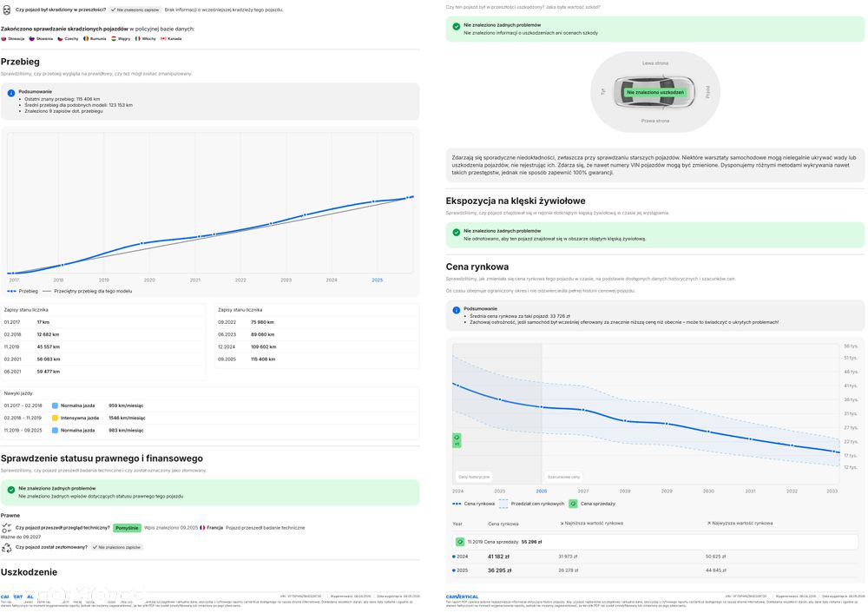
Task: Click the Czechy flag icon
Action: (61, 39)
